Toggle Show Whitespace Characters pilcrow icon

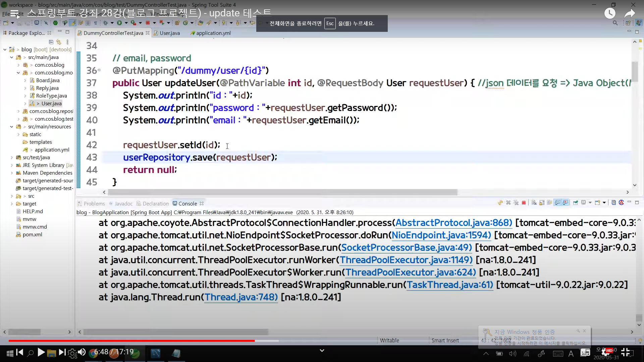[96, 23]
